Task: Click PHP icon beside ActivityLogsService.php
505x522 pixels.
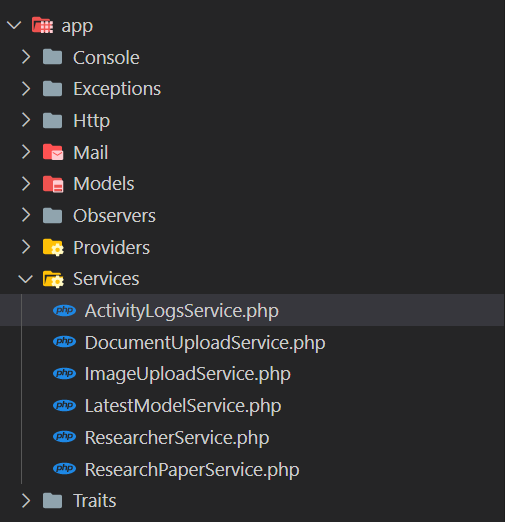Action: 64,310
